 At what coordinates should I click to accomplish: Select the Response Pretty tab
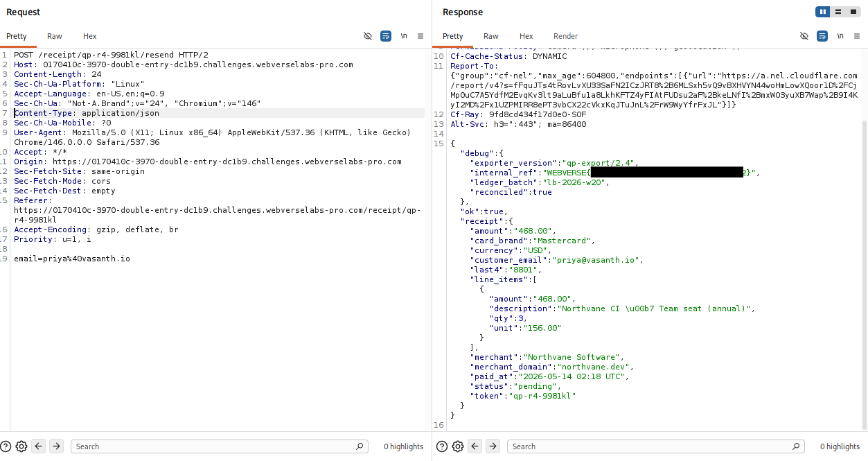[x=453, y=36]
